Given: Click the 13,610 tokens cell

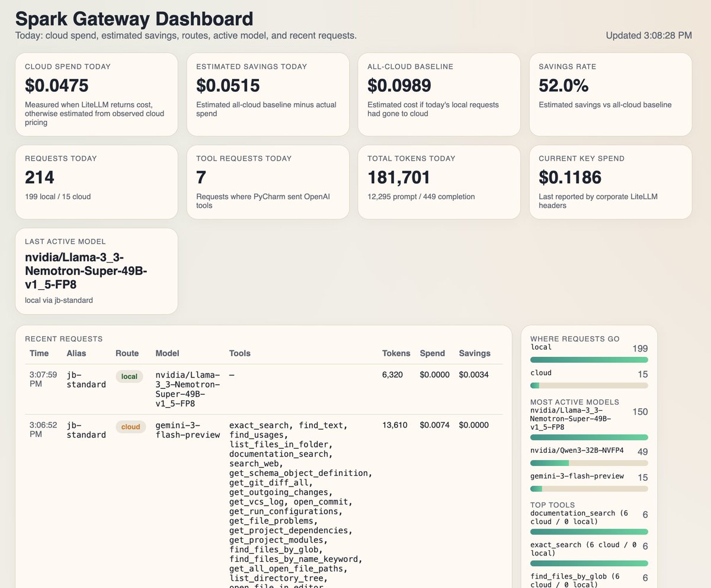Looking at the screenshot, I should coord(395,425).
